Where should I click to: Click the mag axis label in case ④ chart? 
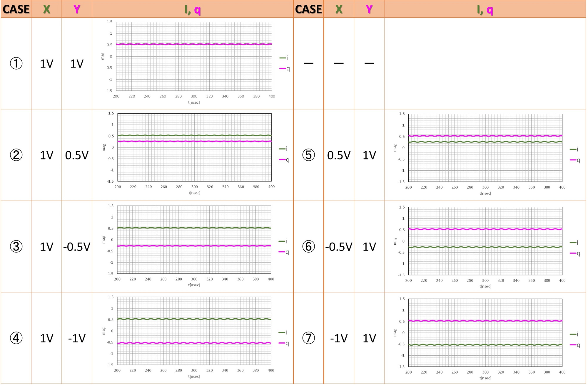pos(103,331)
